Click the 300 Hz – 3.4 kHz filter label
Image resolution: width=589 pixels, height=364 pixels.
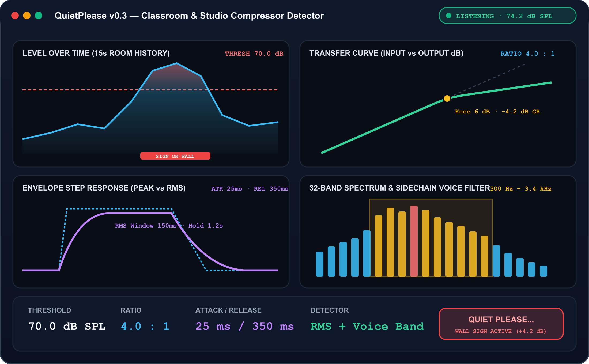pyautogui.click(x=521, y=189)
